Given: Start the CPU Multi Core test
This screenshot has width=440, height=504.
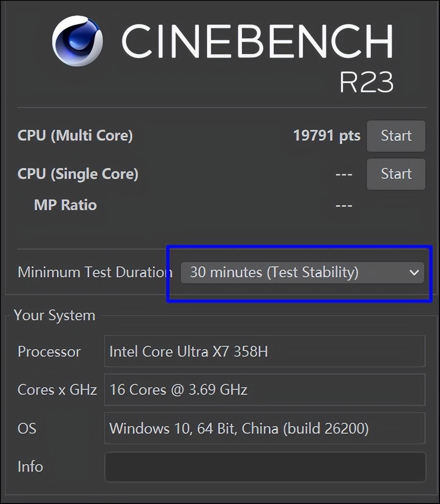Looking at the screenshot, I should coord(396,136).
